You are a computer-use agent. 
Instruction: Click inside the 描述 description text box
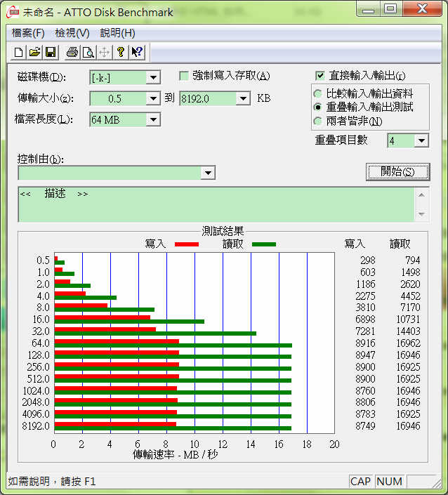[x=216, y=204]
